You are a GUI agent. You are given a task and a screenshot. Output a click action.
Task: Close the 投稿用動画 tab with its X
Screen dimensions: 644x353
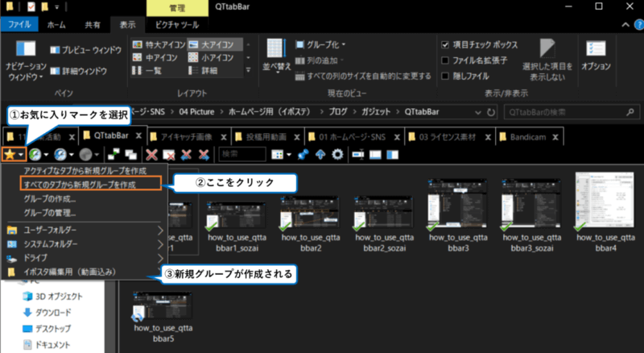[x=296, y=137]
